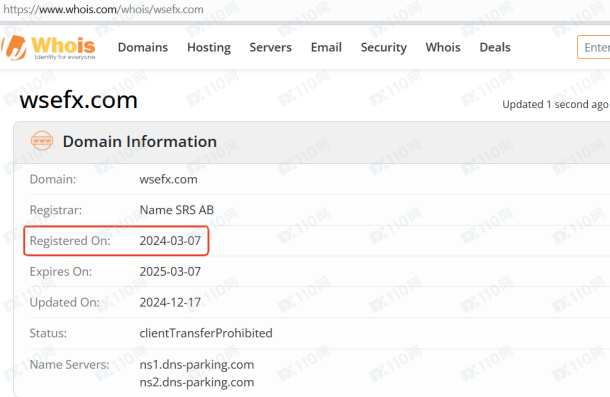Viewport: 610px width, 397px height.
Task: Click the 'Status:' label
Action: tap(48, 333)
